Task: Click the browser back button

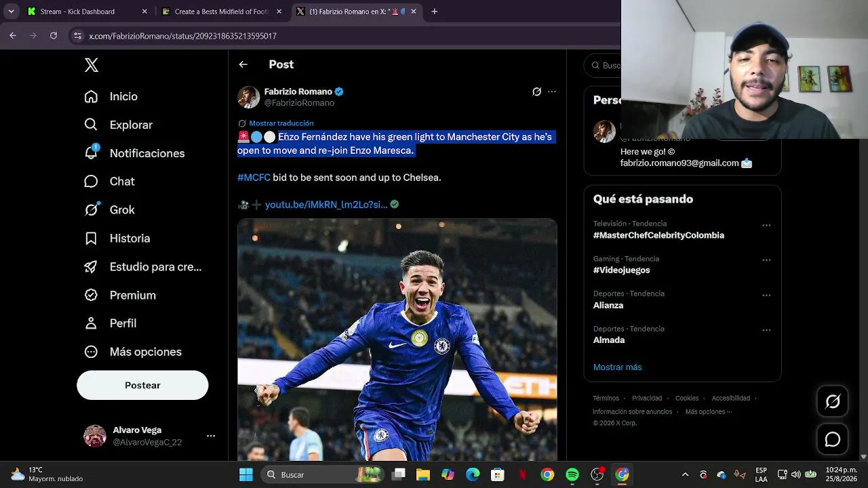Action: [x=13, y=36]
